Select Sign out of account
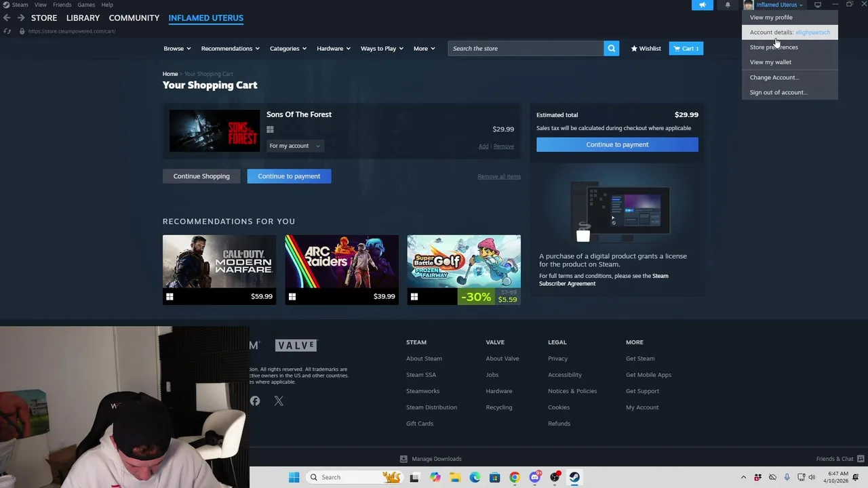The width and height of the screenshot is (868, 488). pos(790,92)
